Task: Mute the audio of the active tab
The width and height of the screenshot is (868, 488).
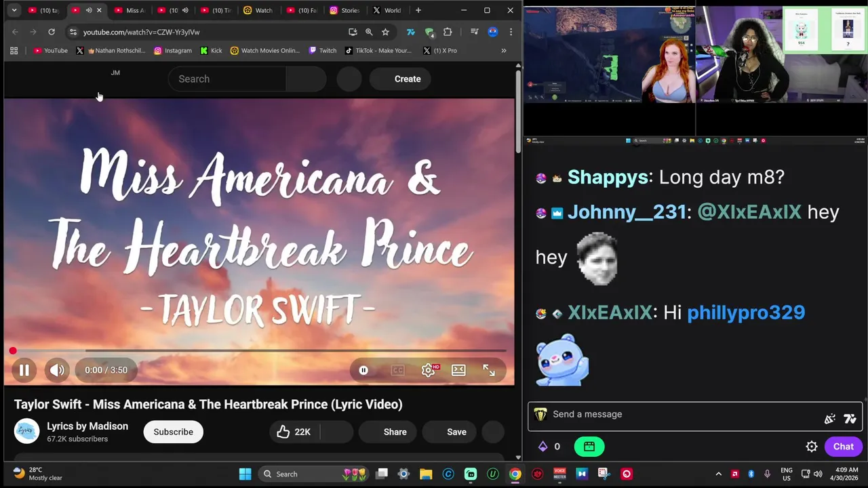Action: (x=88, y=10)
